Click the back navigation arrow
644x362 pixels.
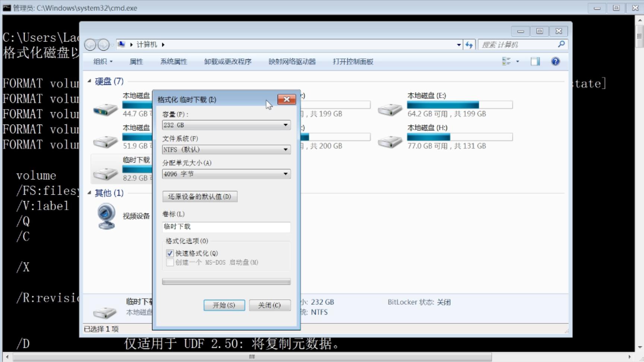tap(90, 44)
